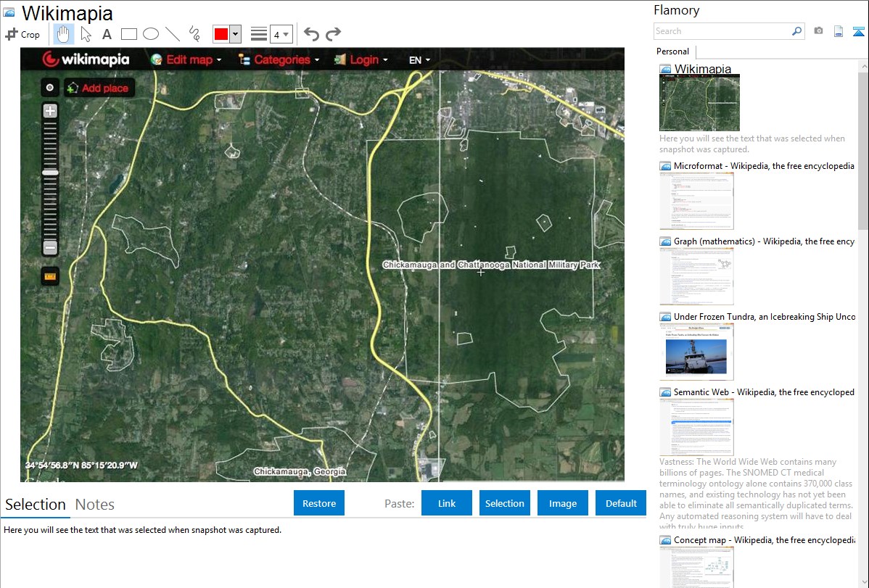Click the camera capture snapshot icon
This screenshot has height=588, width=869.
pos(818,31)
